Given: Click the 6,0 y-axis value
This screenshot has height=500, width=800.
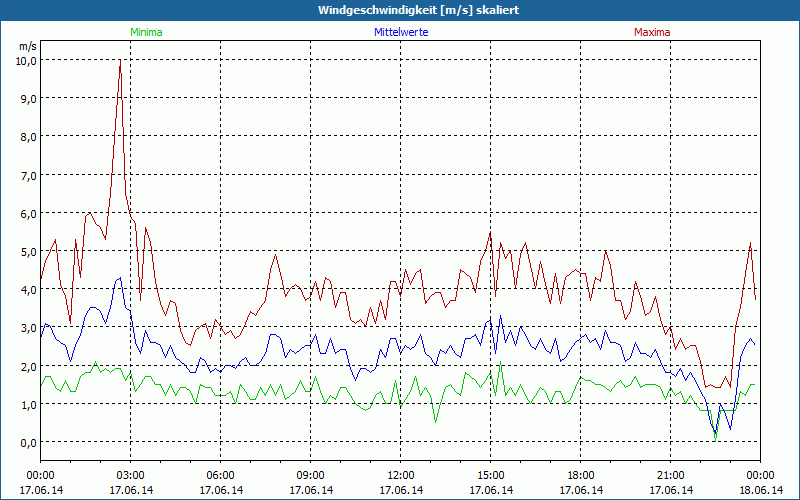Looking at the screenshot, I should click(29, 214).
